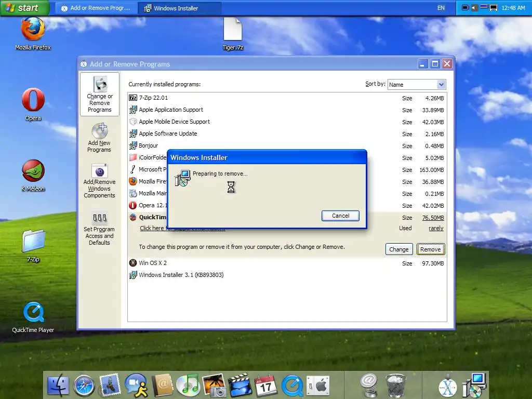Open iCal calendar icon in dock
The height and width of the screenshot is (399, 532).
coord(266,386)
